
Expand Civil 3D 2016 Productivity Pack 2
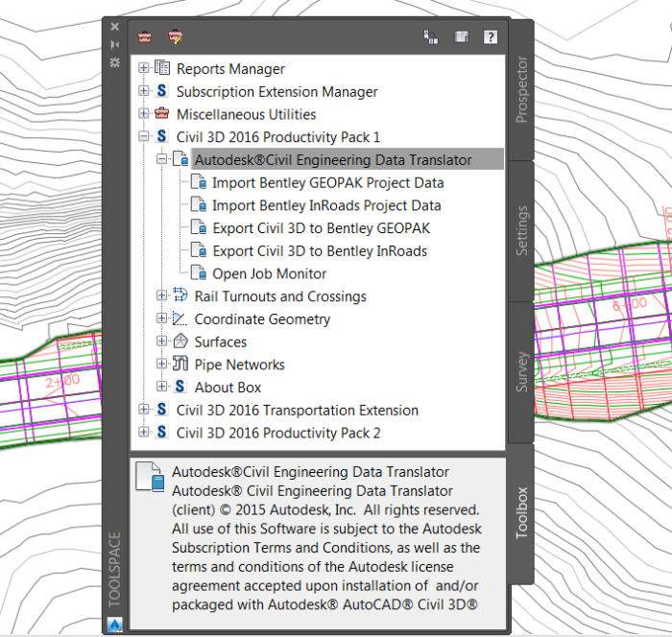pyautogui.click(x=144, y=432)
